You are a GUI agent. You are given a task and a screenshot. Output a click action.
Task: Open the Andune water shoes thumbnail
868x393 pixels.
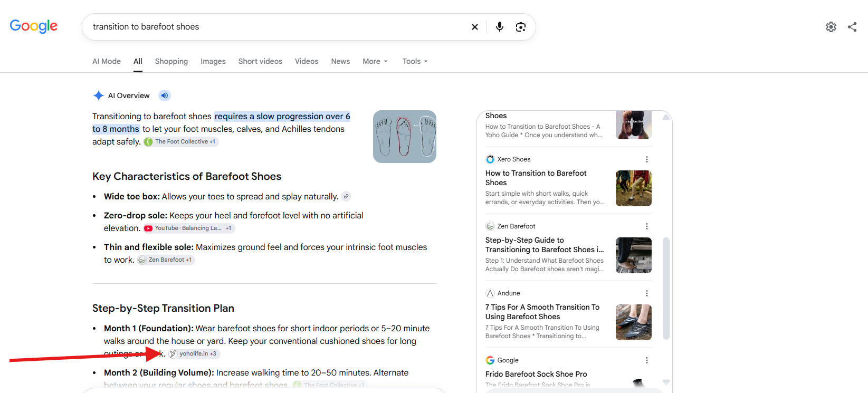[x=634, y=322]
